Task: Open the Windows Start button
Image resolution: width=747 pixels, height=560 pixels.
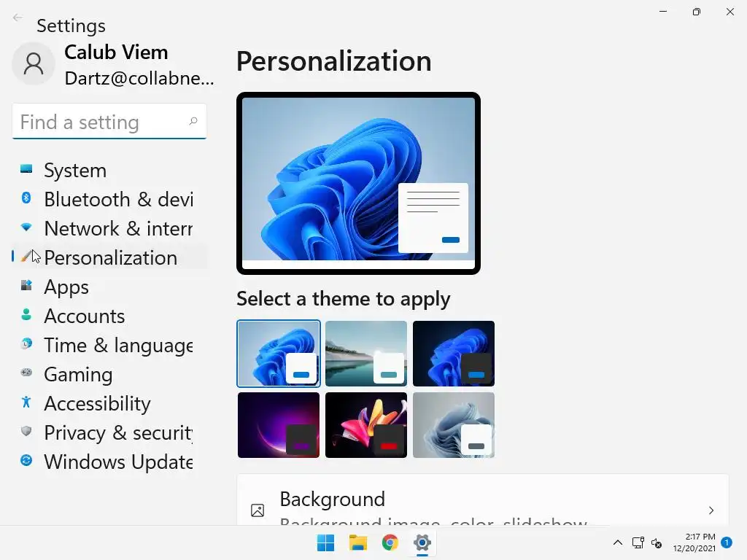Action: click(326, 542)
